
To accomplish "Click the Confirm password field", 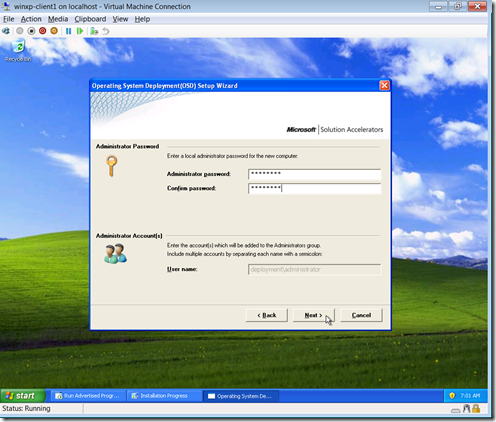I will tap(314, 189).
